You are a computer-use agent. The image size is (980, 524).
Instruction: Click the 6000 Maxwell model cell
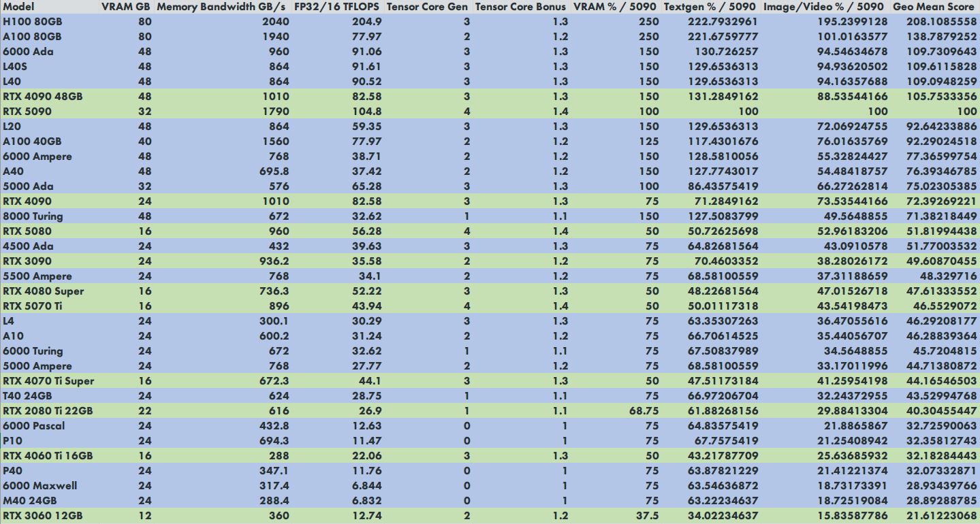39,486
